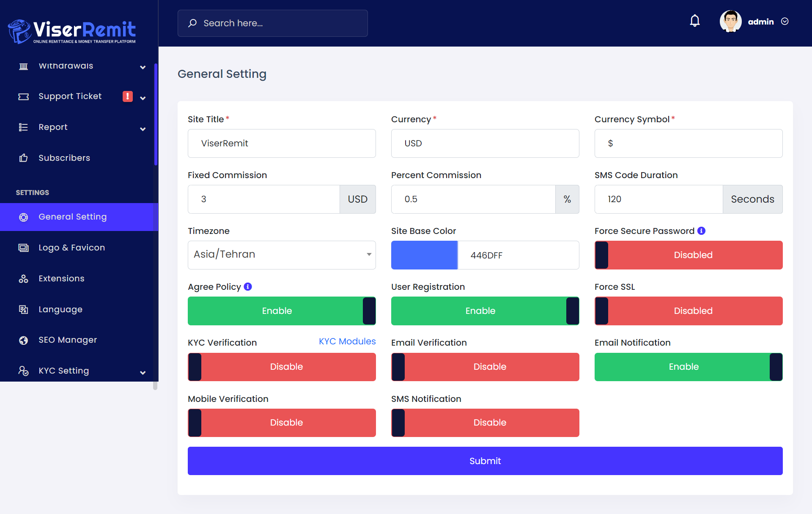Follow the KYC Modules link
The width and height of the screenshot is (812, 514).
(347, 341)
